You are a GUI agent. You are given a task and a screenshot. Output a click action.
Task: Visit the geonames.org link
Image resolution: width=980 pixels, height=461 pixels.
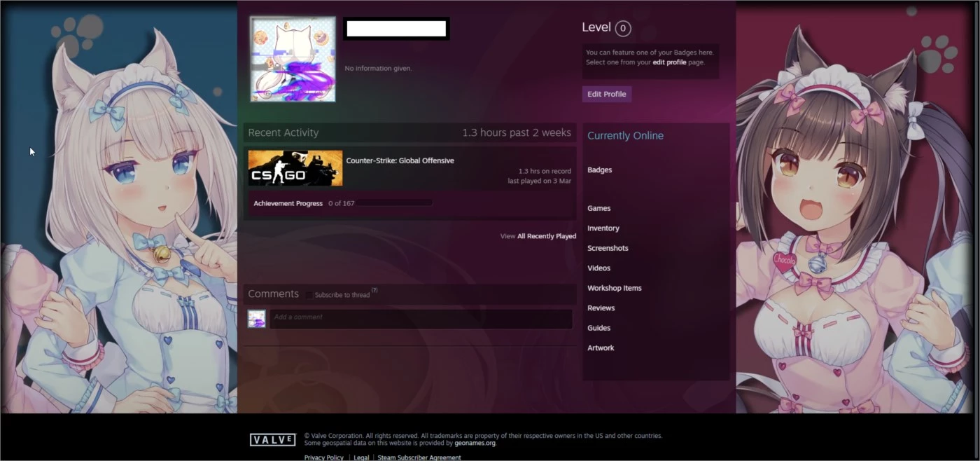pos(475,443)
